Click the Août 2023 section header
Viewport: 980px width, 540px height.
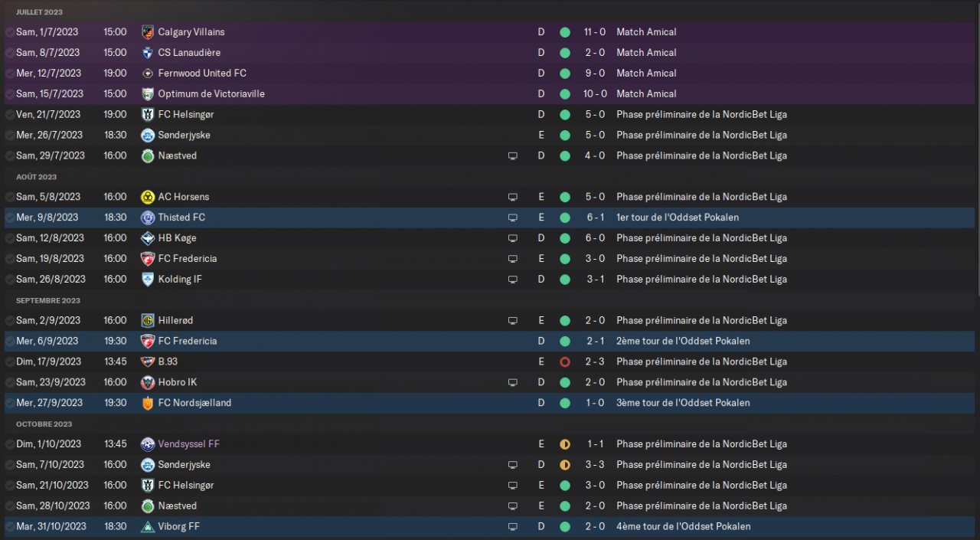click(x=36, y=177)
